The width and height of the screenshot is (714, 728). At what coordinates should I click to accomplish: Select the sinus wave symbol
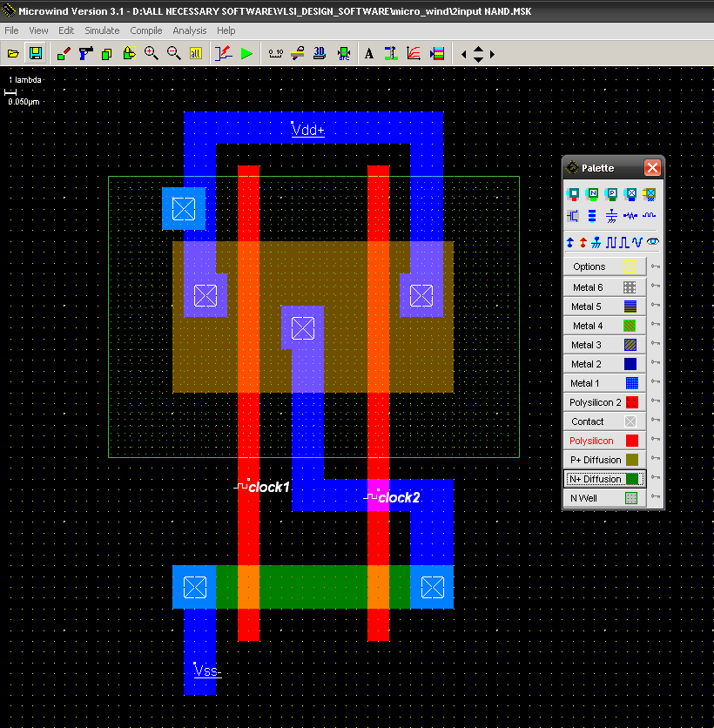tap(637, 242)
